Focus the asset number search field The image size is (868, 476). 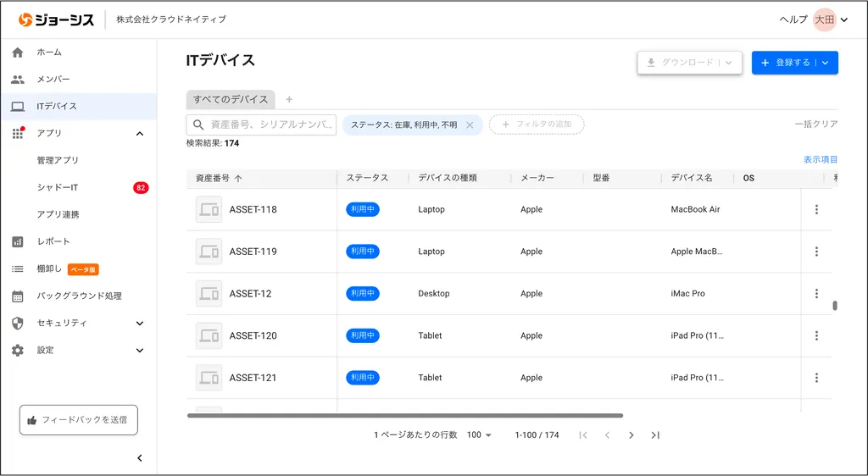click(270, 125)
